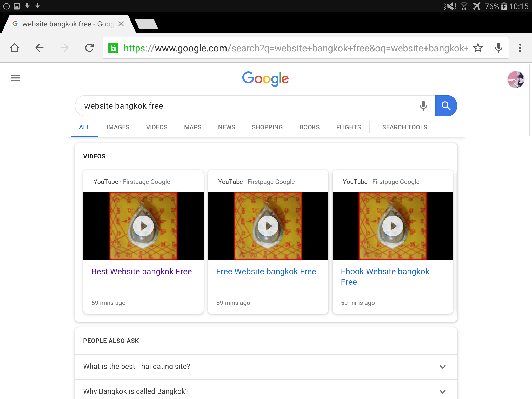Tap the address bar microphone icon
The image size is (532, 399).
click(498, 48)
